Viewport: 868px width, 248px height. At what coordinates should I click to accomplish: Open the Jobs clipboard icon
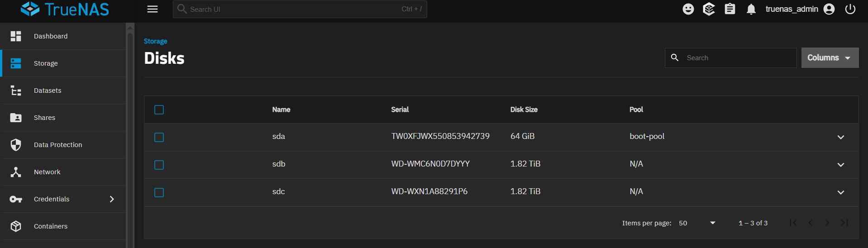pos(730,9)
